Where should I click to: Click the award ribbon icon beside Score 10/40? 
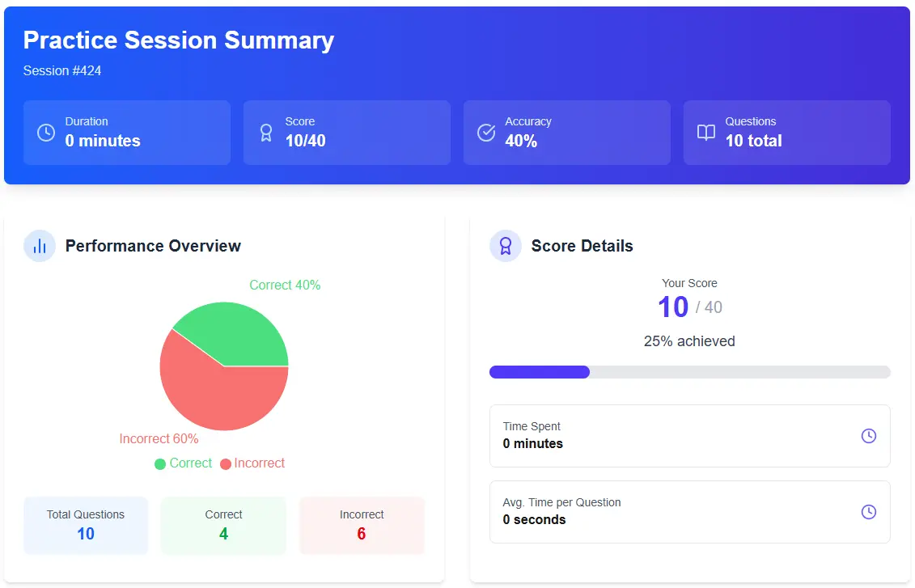[266, 132]
